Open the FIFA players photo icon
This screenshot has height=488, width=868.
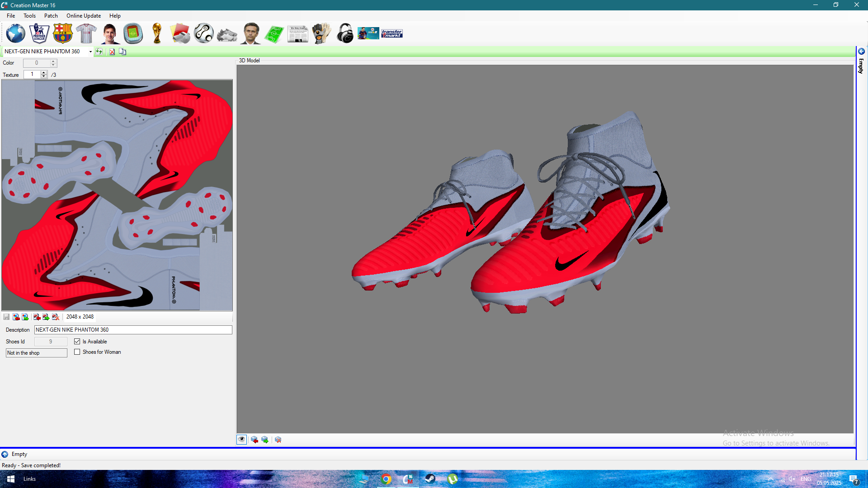click(368, 33)
